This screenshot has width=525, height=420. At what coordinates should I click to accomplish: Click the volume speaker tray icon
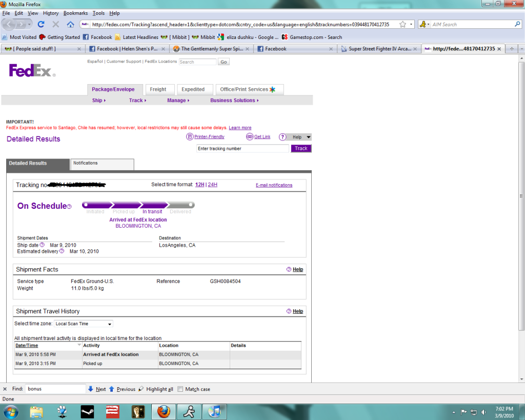tap(483, 412)
